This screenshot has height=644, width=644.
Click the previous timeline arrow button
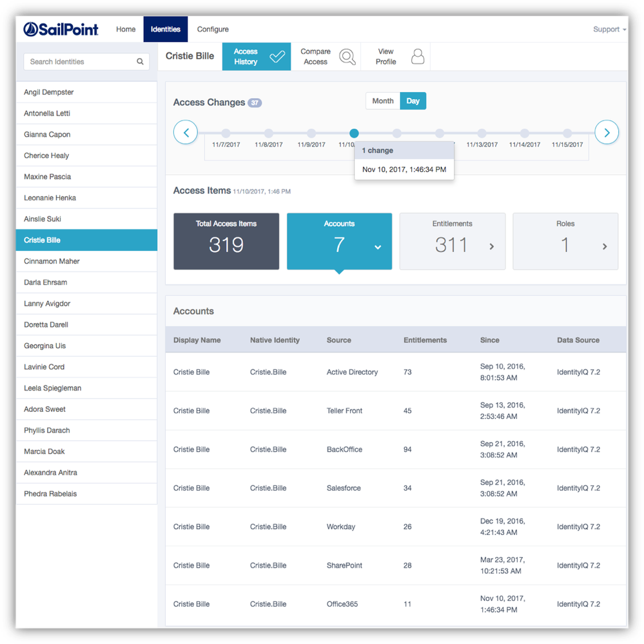186,133
